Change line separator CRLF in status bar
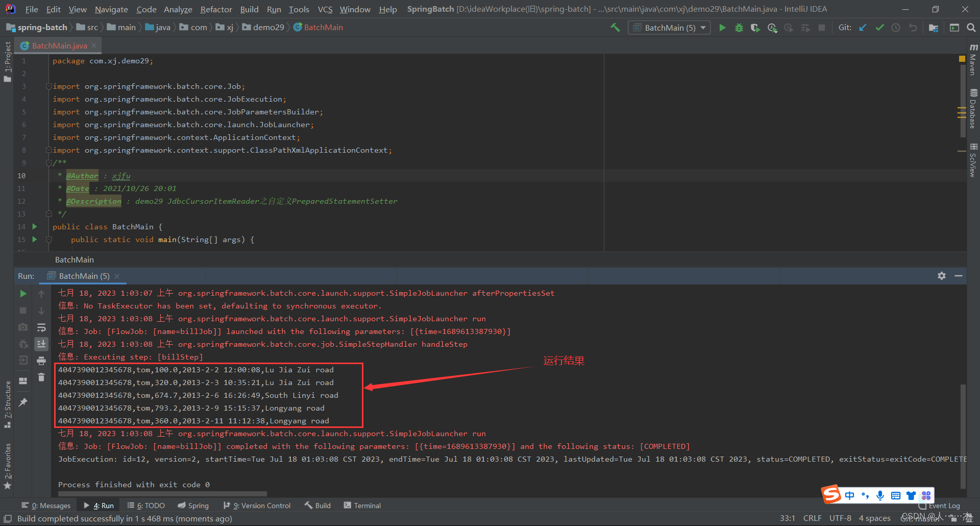 (x=812, y=518)
